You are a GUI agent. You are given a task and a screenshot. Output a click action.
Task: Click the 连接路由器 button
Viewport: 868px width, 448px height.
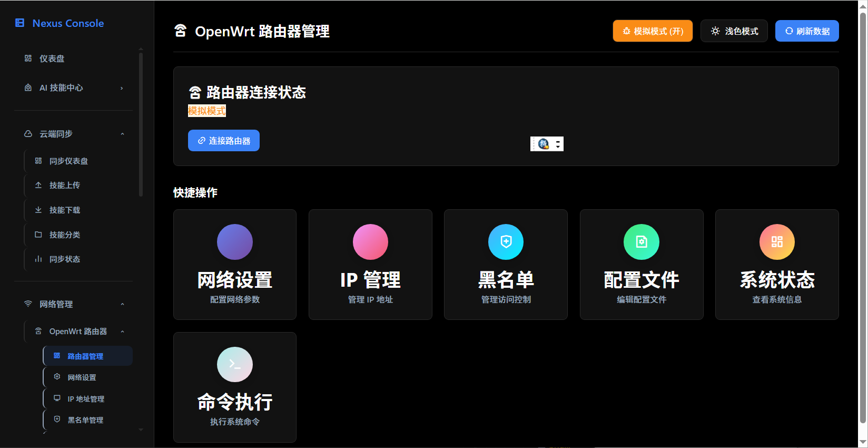point(224,141)
